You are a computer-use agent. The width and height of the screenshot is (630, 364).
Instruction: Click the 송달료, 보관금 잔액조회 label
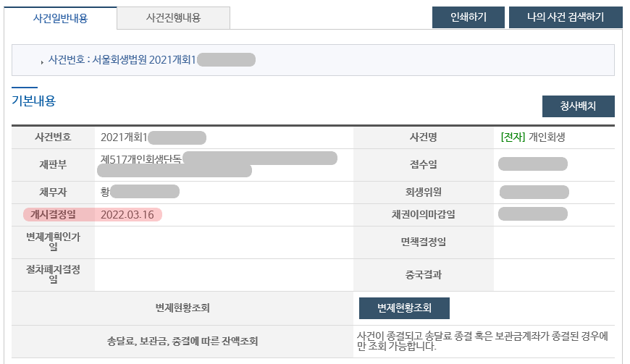point(182,342)
